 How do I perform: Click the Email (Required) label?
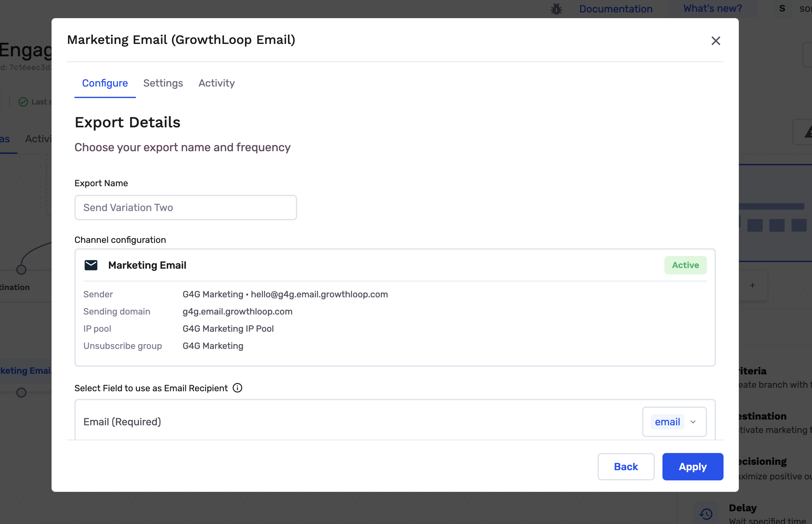122,422
